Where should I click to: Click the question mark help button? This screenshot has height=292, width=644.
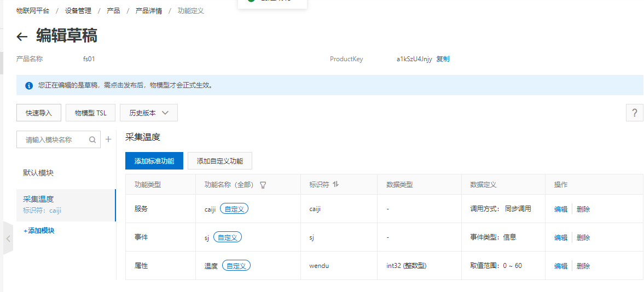tap(634, 113)
